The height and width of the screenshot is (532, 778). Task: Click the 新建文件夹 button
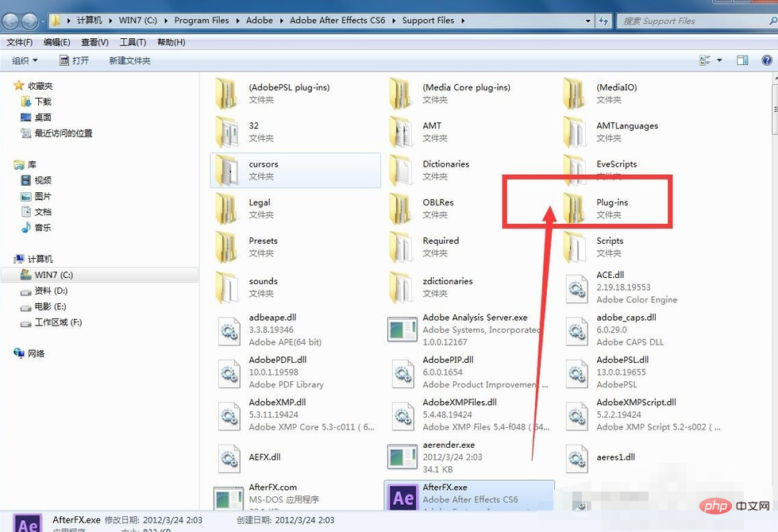[x=129, y=60]
